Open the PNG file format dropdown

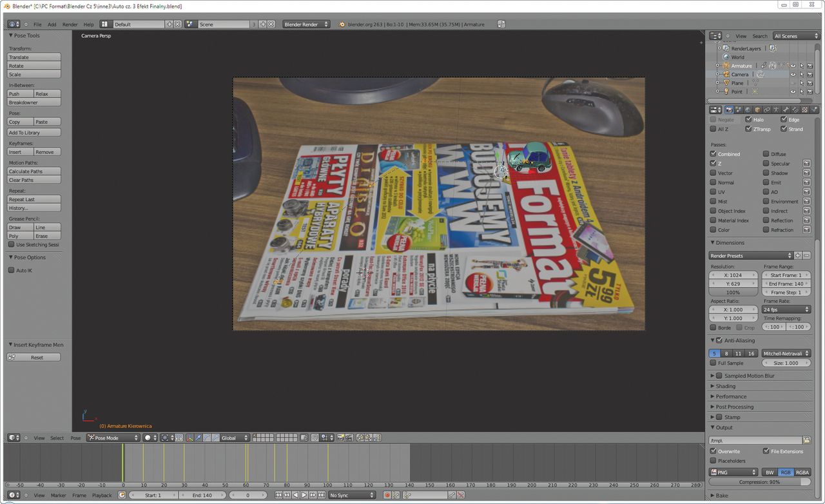click(733, 472)
